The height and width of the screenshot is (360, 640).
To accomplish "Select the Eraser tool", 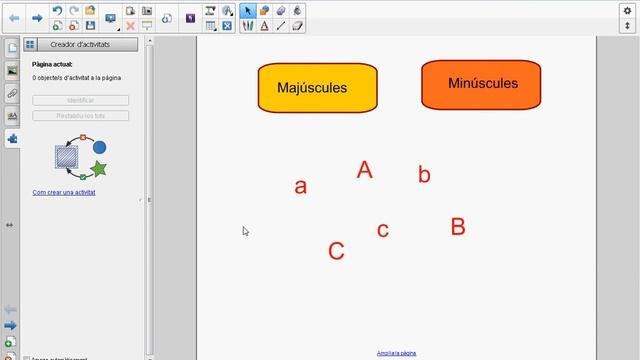I will tap(281, 11).
